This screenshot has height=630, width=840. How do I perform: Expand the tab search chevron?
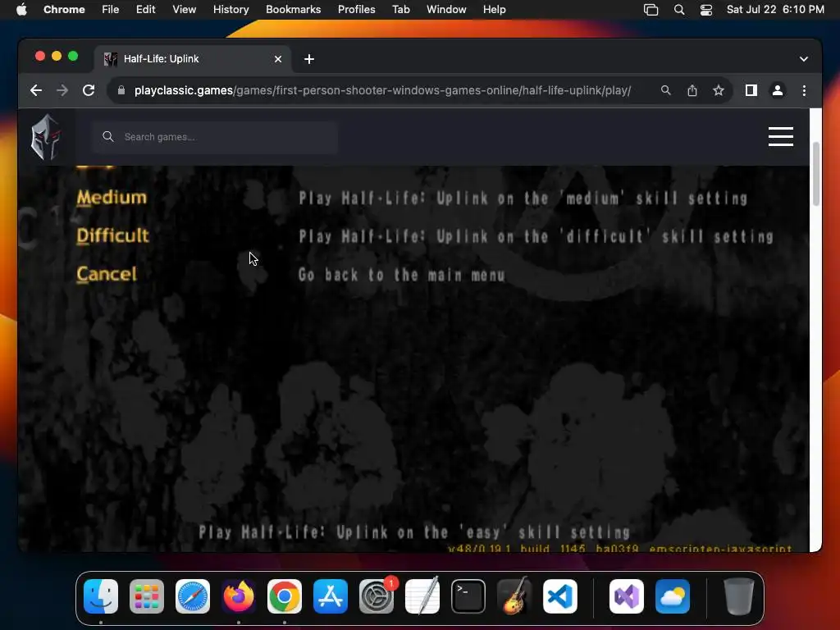tap(804, 59)
